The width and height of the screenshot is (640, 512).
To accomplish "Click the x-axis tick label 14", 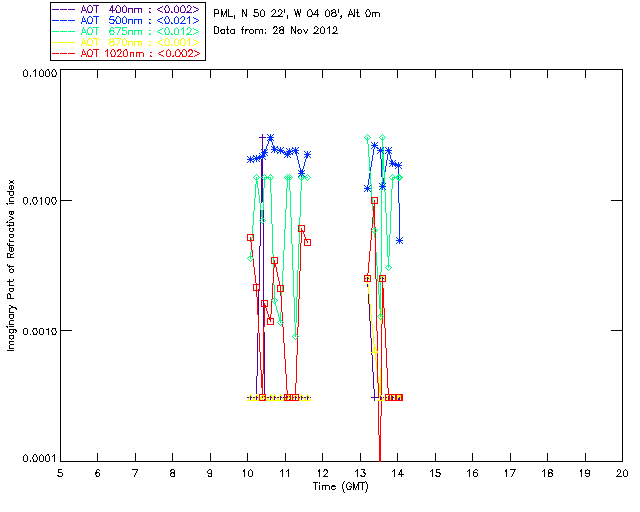I will click(398, 473).
